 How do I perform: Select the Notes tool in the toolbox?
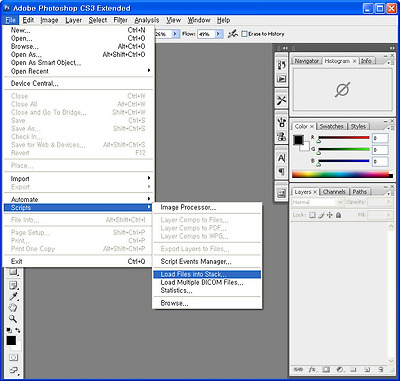13,285
